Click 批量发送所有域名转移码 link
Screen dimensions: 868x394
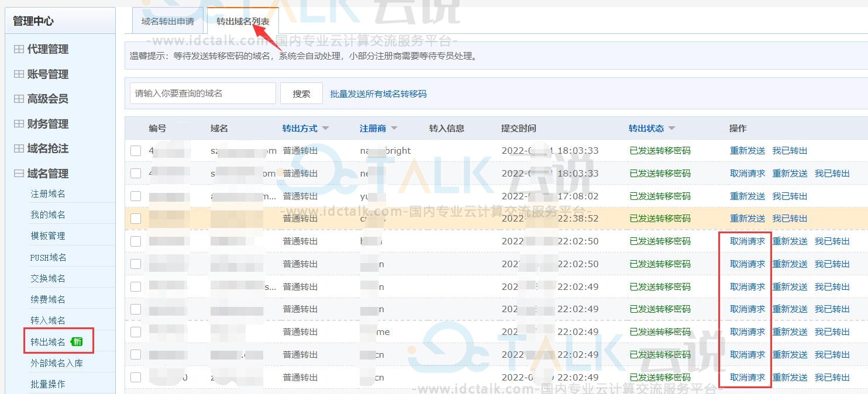tap(378, 94)
